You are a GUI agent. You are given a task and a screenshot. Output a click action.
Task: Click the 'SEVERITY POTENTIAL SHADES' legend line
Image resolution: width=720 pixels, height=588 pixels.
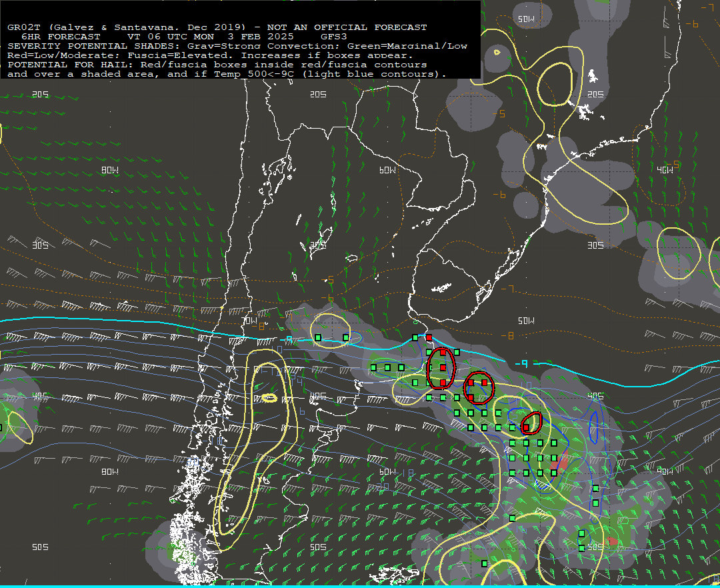click(237, 46)
